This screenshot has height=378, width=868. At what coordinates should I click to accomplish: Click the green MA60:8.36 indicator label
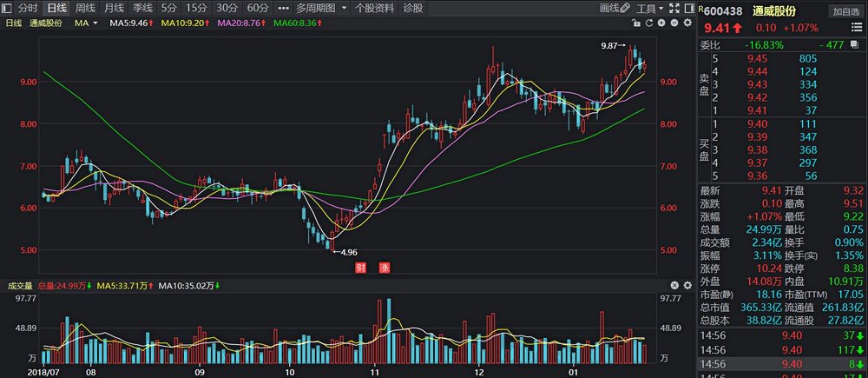point(297,23)
